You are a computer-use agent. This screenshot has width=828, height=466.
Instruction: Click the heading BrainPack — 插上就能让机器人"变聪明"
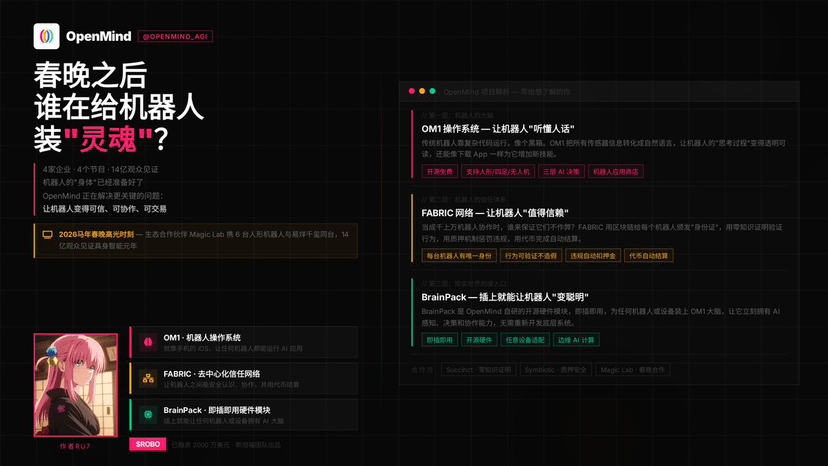tap(505, 297)
